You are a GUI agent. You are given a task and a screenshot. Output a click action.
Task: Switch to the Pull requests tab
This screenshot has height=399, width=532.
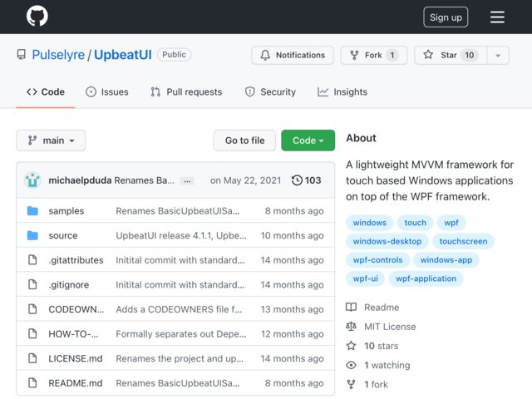coord(186,92)
